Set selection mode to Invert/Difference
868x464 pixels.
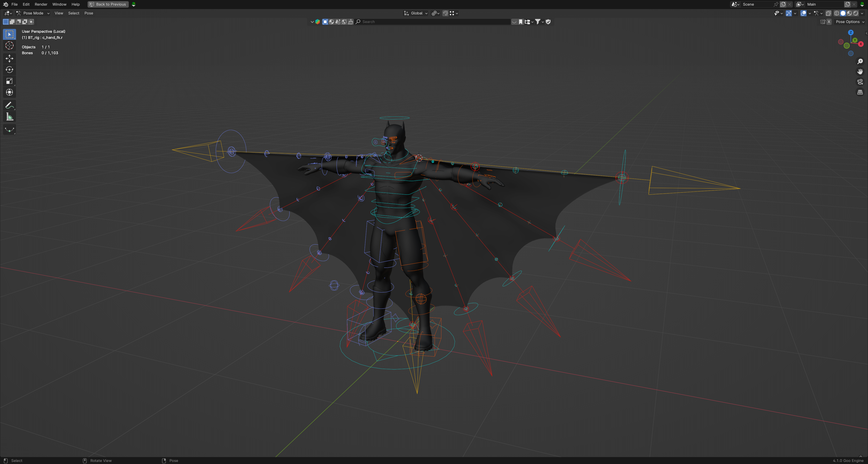tap(25, 22)
